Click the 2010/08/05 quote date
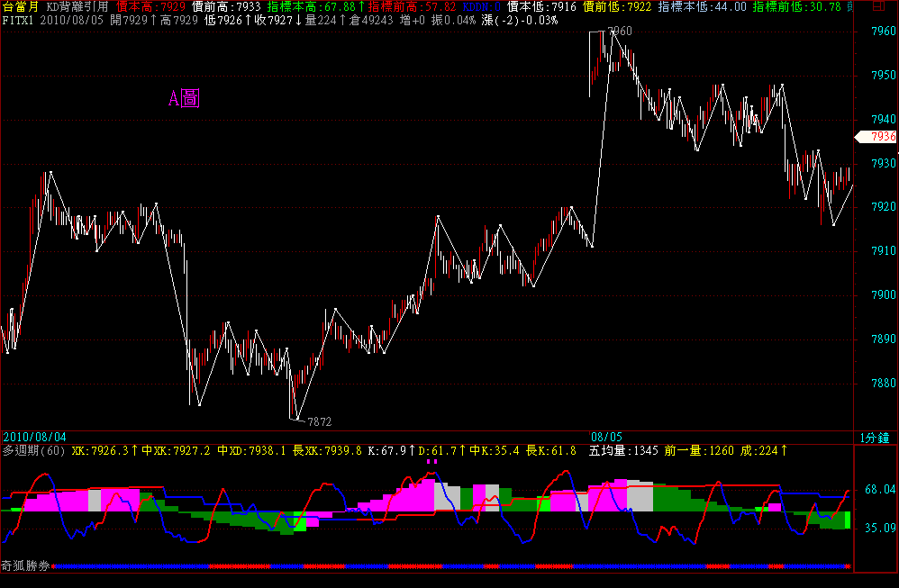899x588 pixels. (x=72, y=20)
